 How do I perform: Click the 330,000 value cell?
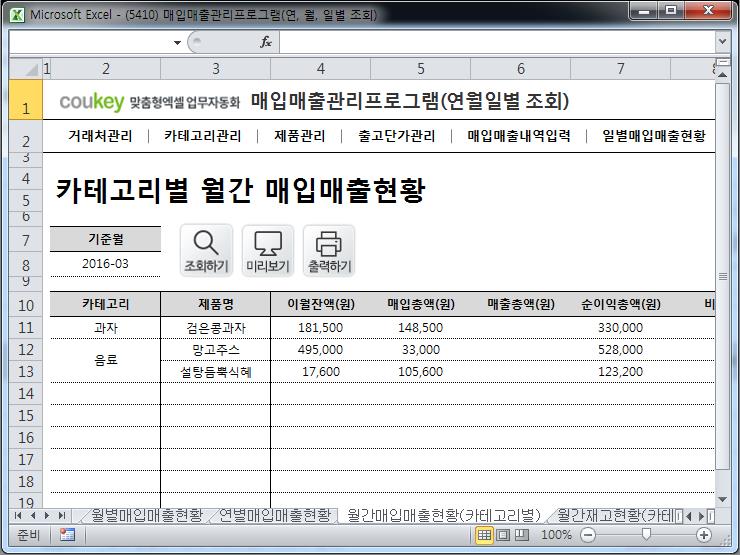point(621,328)
